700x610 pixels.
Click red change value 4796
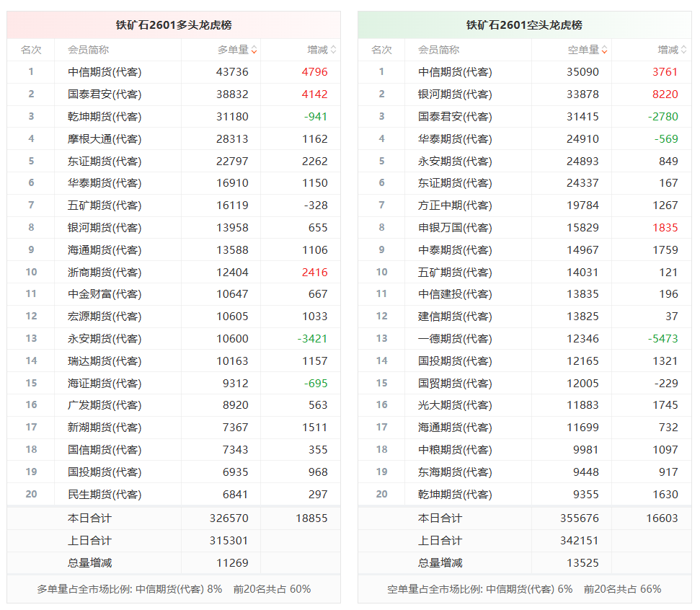pos(315,72)
